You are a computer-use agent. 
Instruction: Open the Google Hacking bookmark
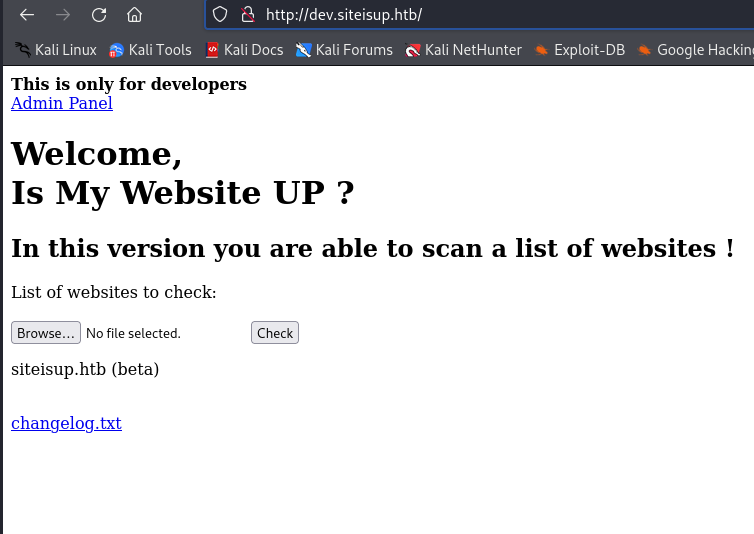695,49
